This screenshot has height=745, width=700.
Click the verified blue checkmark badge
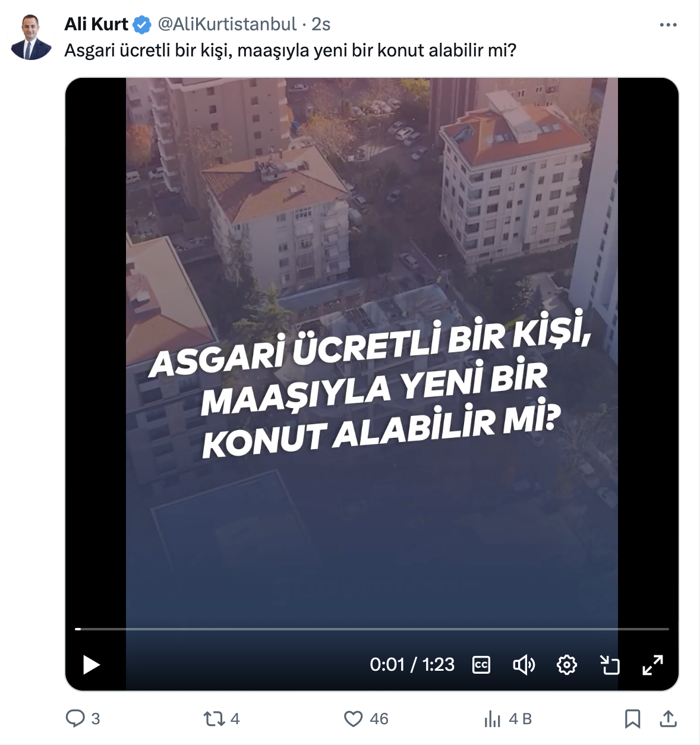[142, 25]
